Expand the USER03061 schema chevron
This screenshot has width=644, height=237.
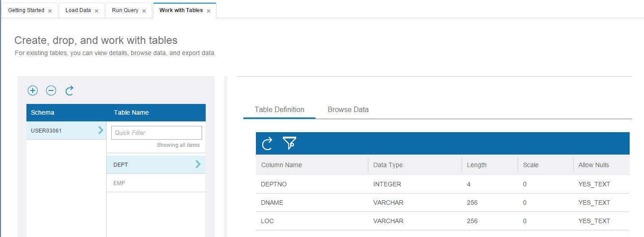point(100,130)
